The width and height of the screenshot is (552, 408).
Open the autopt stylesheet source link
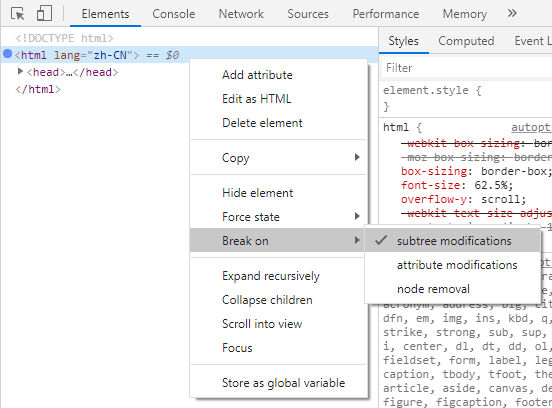click(x=531, y=127)
